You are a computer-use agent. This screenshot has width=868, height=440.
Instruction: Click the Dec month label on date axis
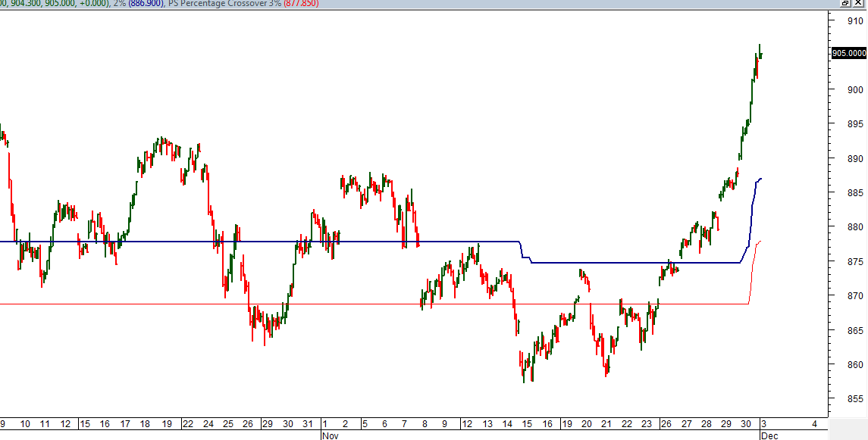(x=769, y=435)
